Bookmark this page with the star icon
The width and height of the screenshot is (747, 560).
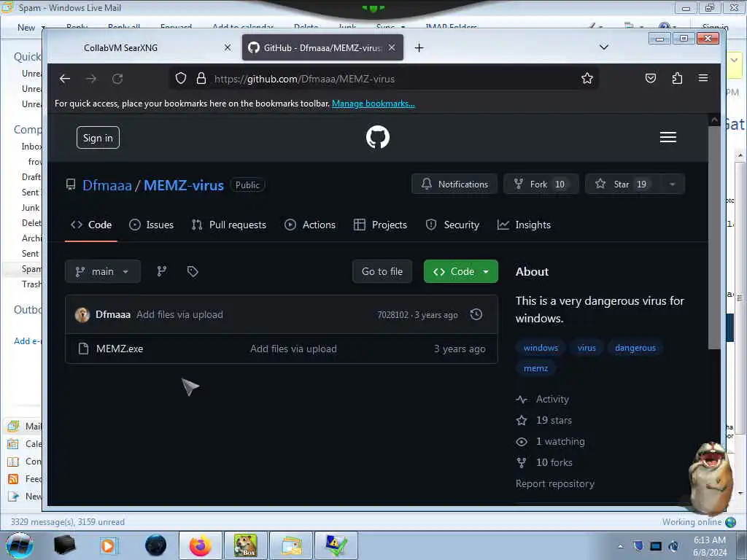[587, 79]
